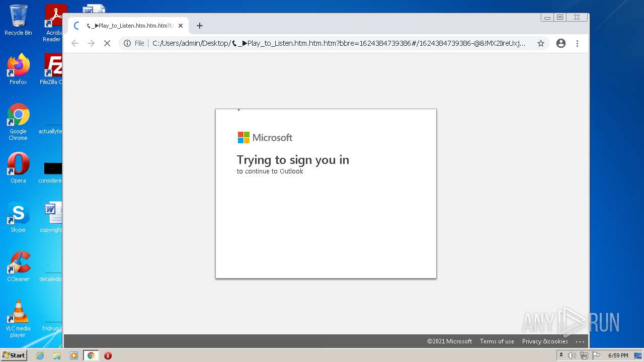The height and width of the screenshot is (362, 644).
Task: Close the Play_to_Listen tab
Action: (x=181, y=26)
